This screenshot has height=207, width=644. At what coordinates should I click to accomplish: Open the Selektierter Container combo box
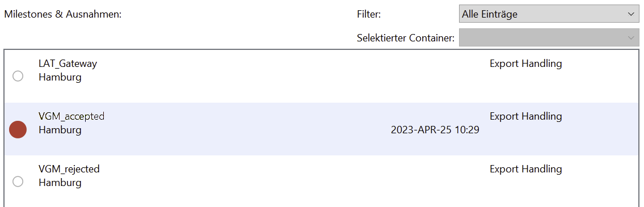coord(549,38)
